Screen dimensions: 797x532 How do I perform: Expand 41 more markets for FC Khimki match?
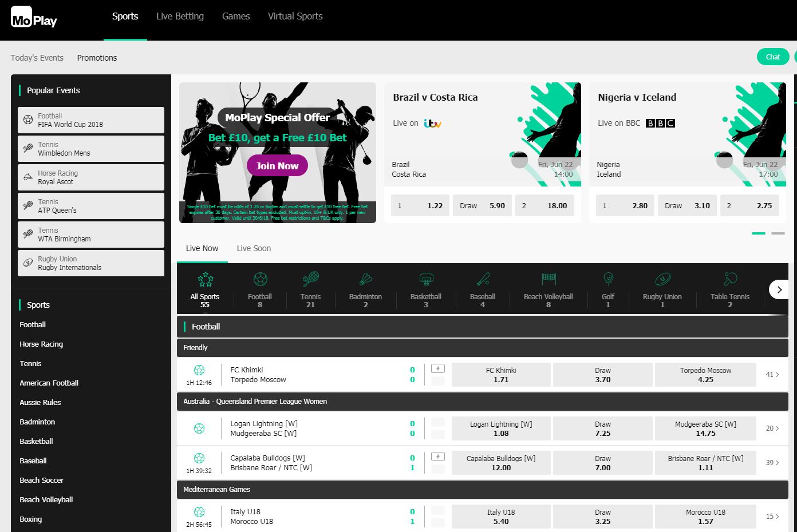(x=772, y=375)
